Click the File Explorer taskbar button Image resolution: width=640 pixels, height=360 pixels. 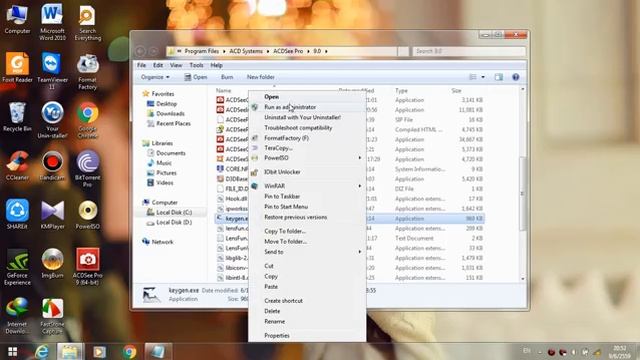coord(70,352)
